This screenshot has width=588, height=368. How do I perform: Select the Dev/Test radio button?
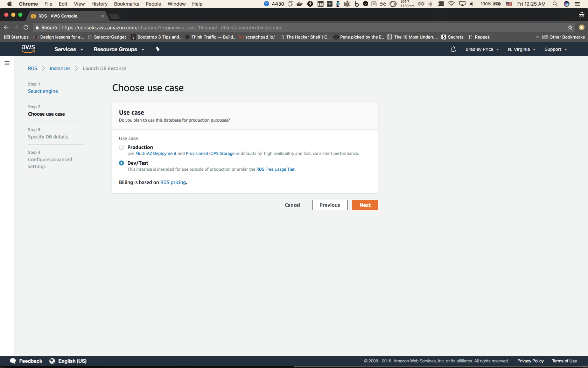click(121, 163)
